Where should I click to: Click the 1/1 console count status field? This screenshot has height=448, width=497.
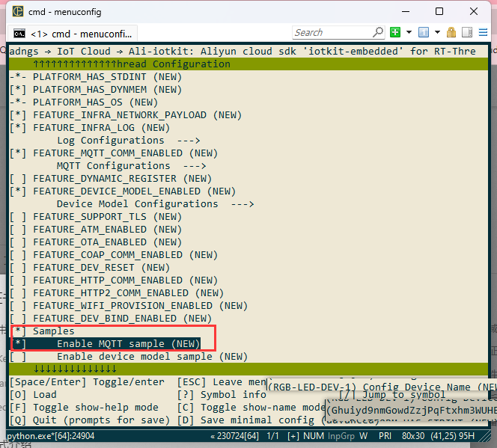[272, 436]
